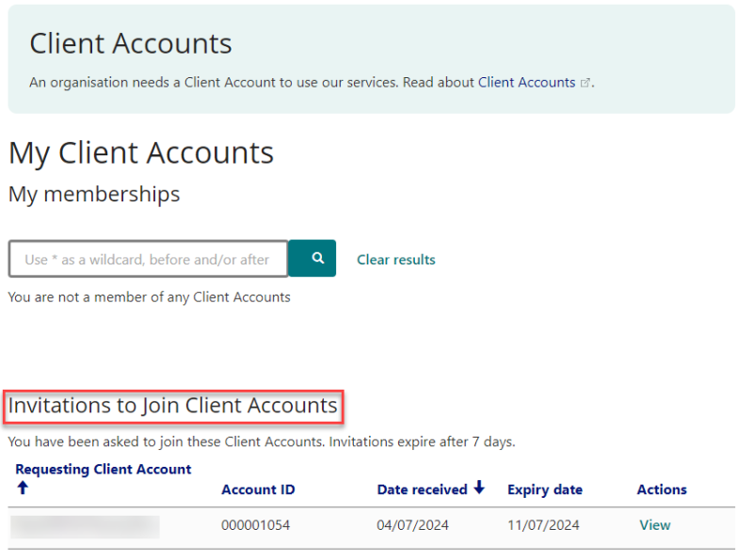Click the down arrow beside Date received
This screenshot has height=560, width=753.
479,488
